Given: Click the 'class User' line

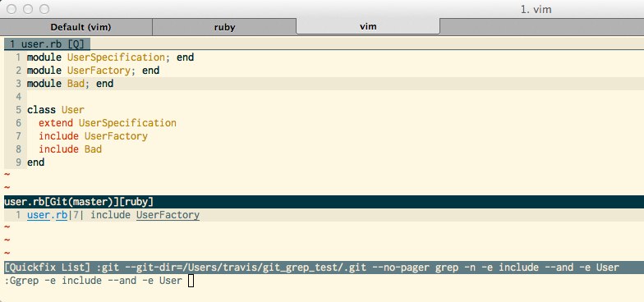Looking at the screenshot, I should point(56,110).
